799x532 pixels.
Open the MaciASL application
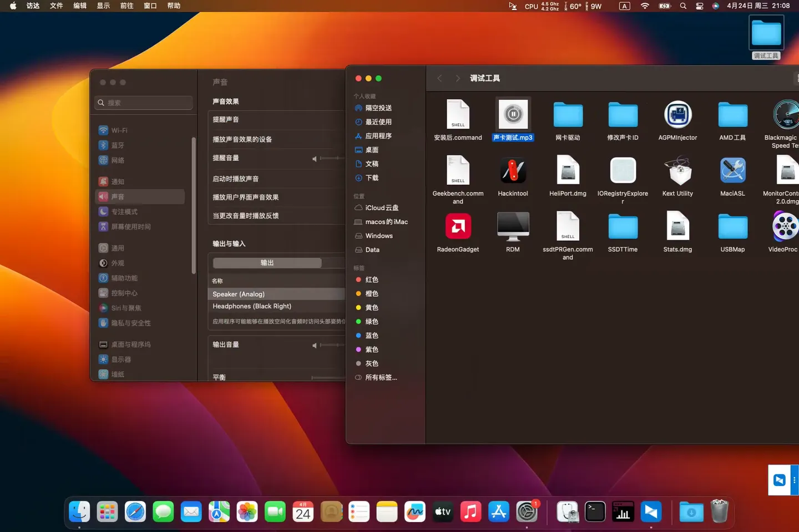732,170
